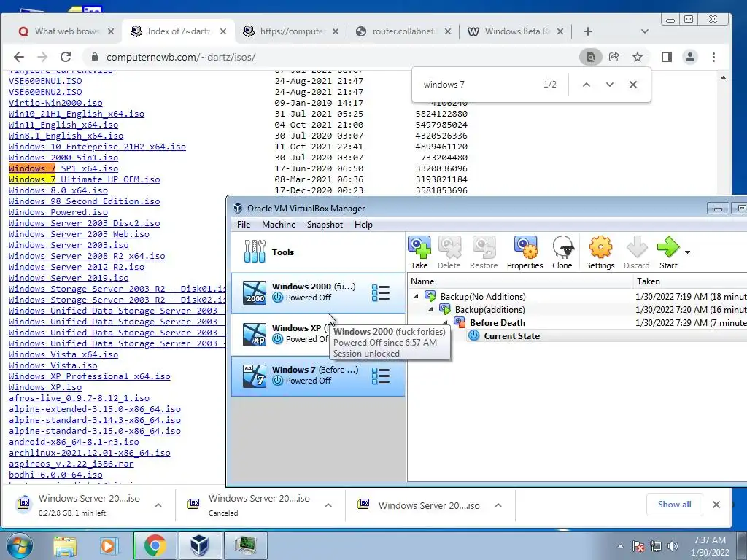Click the find-in-page icon in address bar
This screenshot has height=560, width=747.
tap(590, 57)
